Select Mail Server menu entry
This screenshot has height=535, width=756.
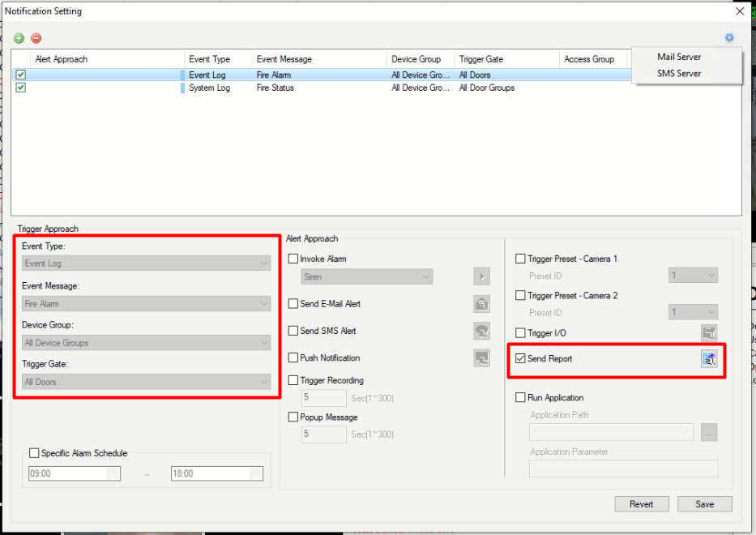pyautogui.click(x=678, y=57)
